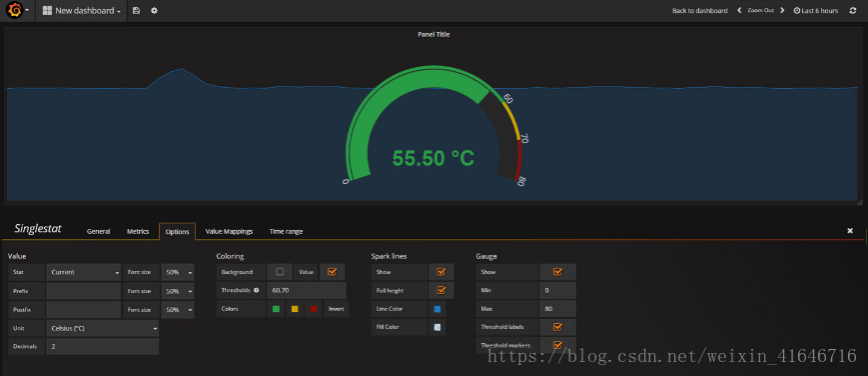
Task: Switch to the General tab
Action: (98, 231)
